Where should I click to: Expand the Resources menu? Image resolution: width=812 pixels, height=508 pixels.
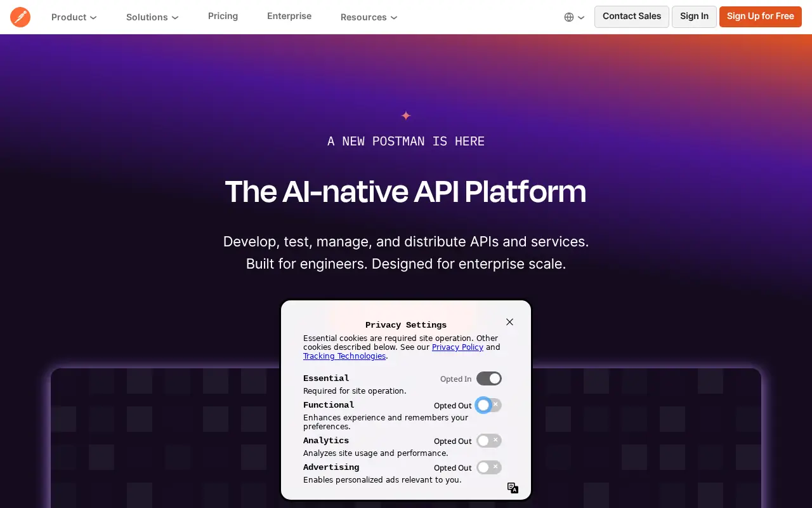click(x=369, y=17)
